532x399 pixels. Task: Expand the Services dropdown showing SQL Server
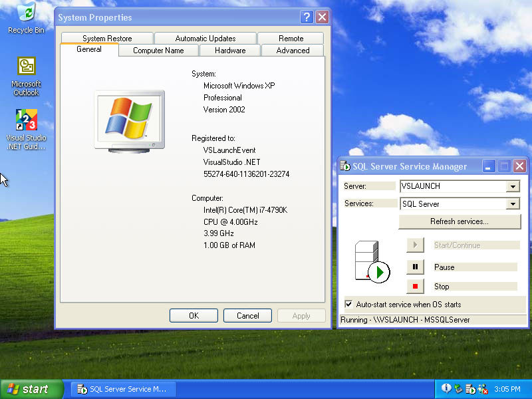(513, 204)
